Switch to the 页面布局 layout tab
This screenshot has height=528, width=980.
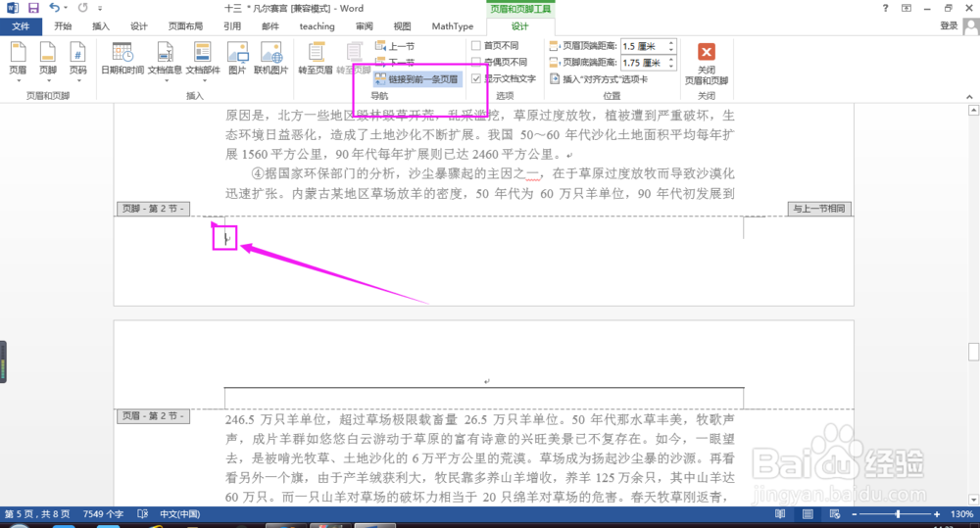(185, 26)
